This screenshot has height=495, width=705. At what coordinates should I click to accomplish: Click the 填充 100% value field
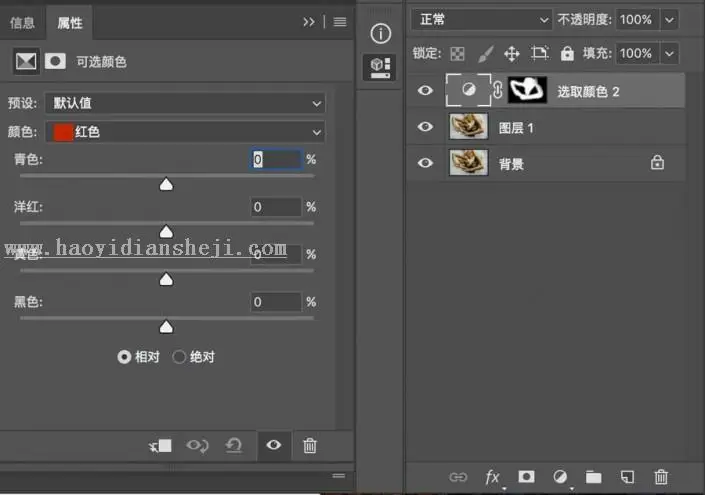[x=637, y=54]
